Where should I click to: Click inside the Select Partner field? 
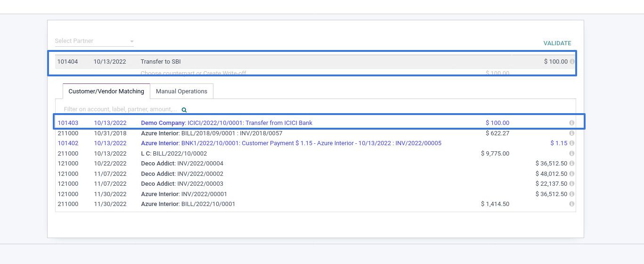[x=90, y=41]
